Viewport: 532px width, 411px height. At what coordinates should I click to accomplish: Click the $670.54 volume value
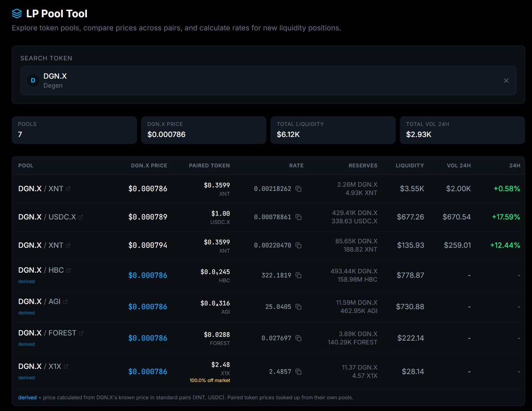[x=457, y=217]
